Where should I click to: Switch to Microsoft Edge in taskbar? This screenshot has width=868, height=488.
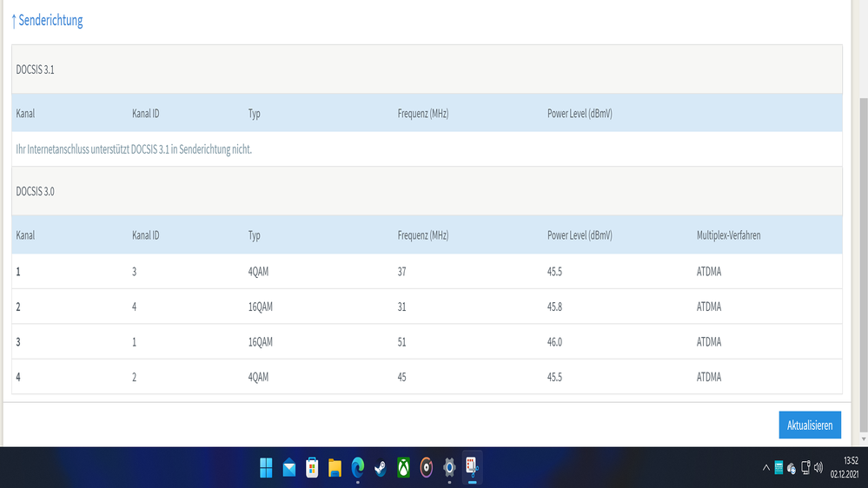[358, 467]
